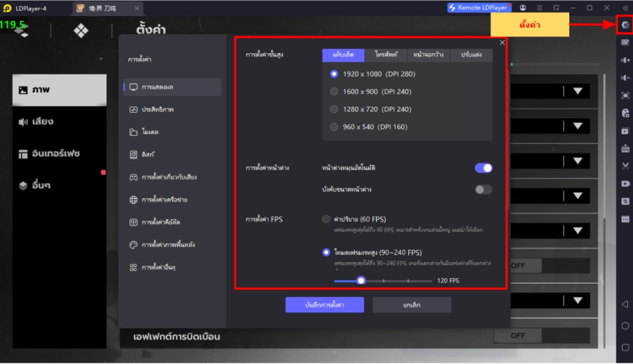Start video recorder icon in sidebar
The width and height of the screenshot is (633, 364).
[x=625, y=184]
